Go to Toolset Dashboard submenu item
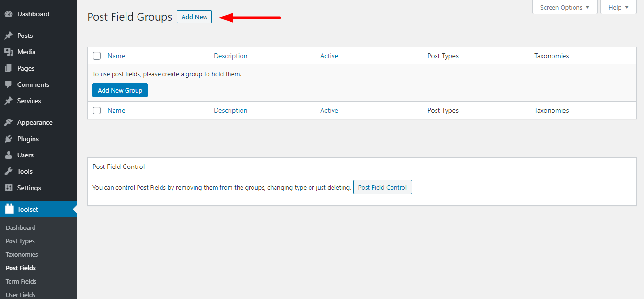 (x=21, y=227)
